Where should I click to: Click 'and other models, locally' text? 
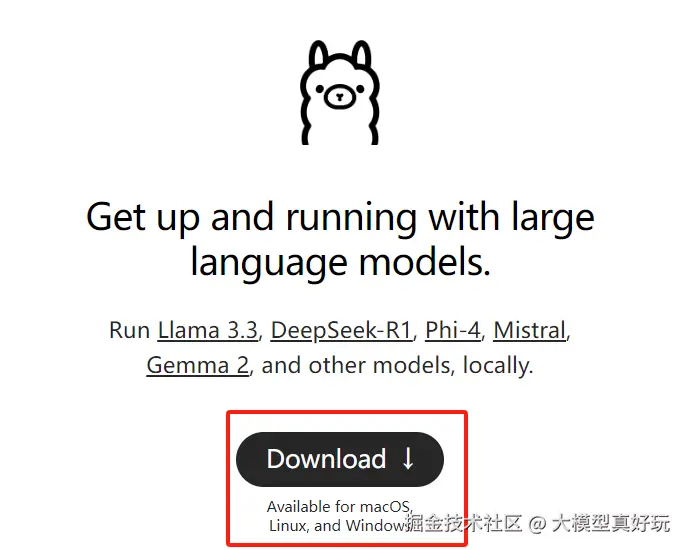pos(397,366)
